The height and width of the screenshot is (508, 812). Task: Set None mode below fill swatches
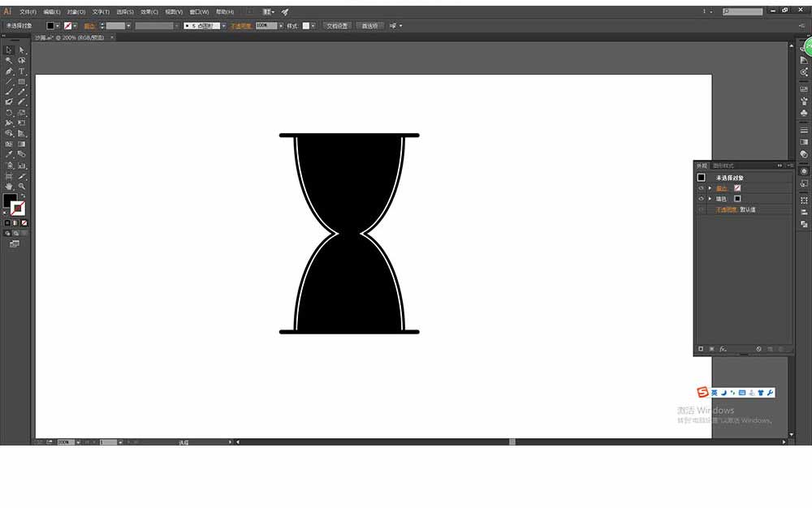(24, 223)
